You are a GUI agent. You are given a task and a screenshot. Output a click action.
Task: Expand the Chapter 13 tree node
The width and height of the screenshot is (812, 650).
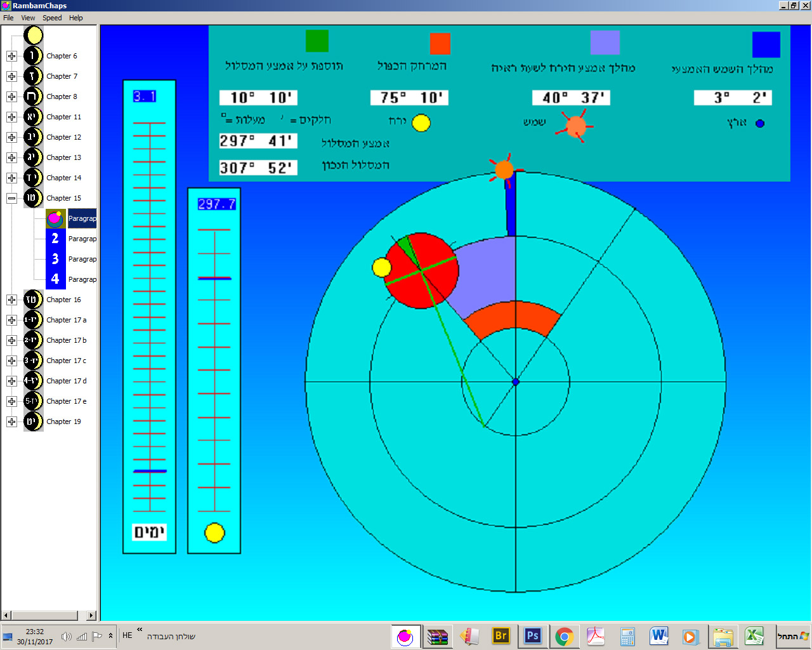tap(11, 157)
